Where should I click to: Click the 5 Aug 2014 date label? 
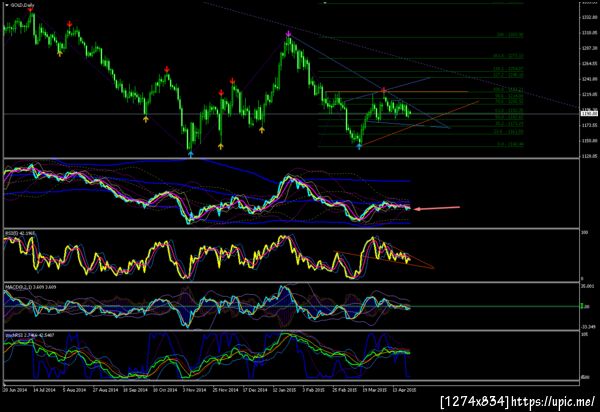click(x=75, y=390)
